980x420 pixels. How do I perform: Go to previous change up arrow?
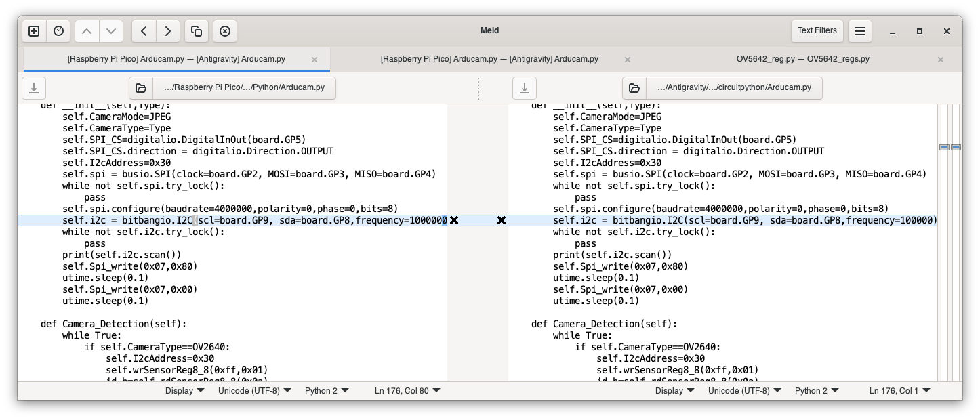tap(87, 31)
